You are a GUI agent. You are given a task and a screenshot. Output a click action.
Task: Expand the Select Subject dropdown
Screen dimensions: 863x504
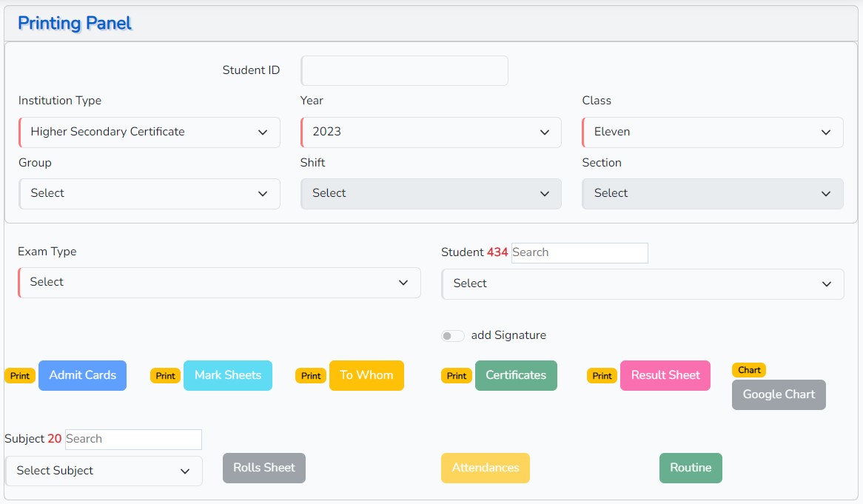click(x=104, y=471)
